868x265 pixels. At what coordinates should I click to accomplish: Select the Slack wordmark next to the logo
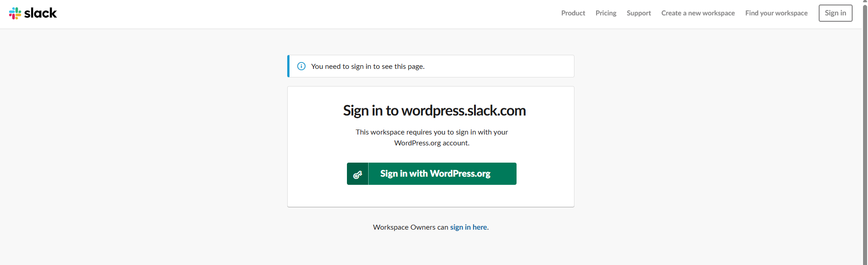41,13
